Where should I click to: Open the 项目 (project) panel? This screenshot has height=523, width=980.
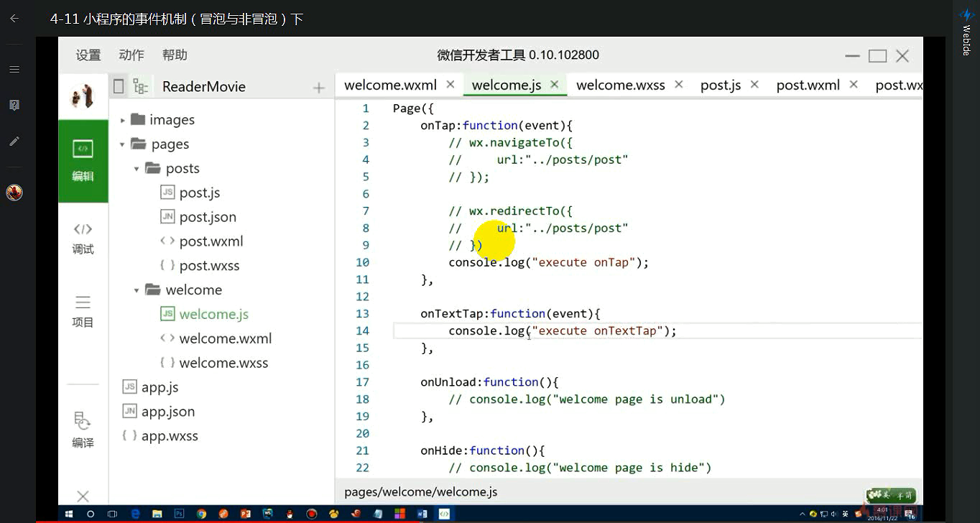pyautogui.click(x=83, y=310)
